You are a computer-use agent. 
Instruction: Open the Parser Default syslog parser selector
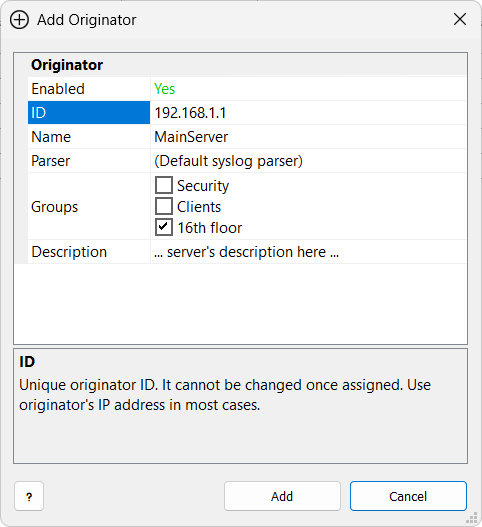308,161
